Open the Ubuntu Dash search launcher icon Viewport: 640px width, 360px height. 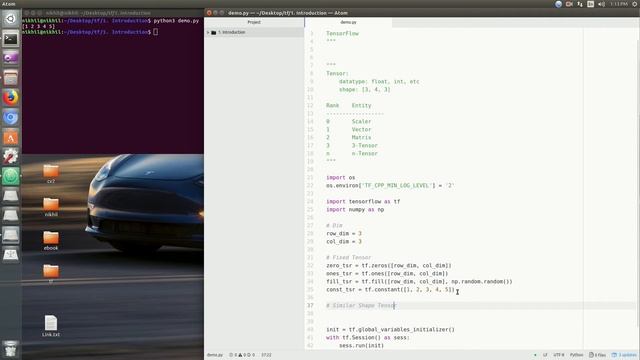[11, 19]
